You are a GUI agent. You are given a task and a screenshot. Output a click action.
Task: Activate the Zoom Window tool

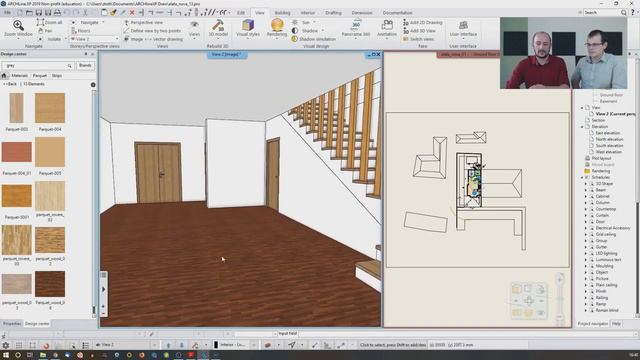point(18,29)
